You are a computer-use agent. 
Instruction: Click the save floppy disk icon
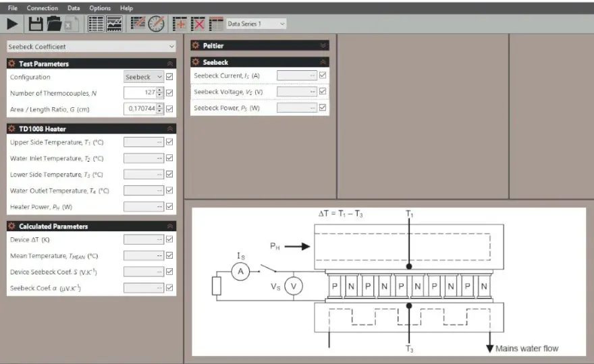[36, 24]
